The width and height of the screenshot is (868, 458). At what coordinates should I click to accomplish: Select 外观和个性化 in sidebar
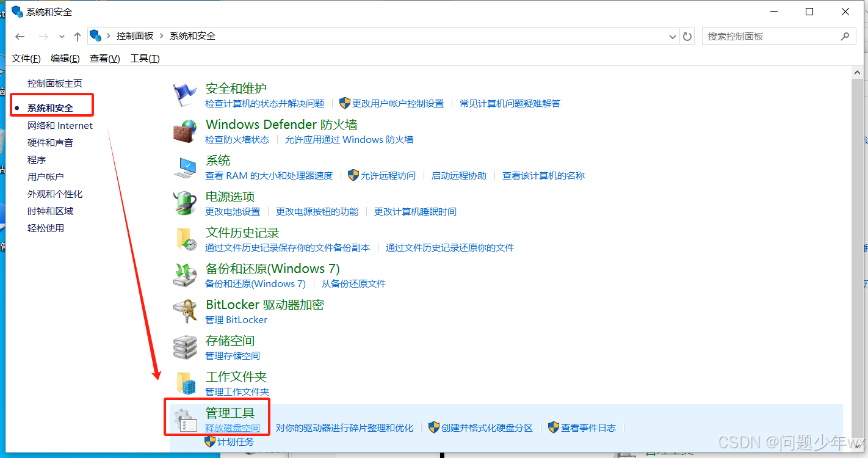click(55, 194)
